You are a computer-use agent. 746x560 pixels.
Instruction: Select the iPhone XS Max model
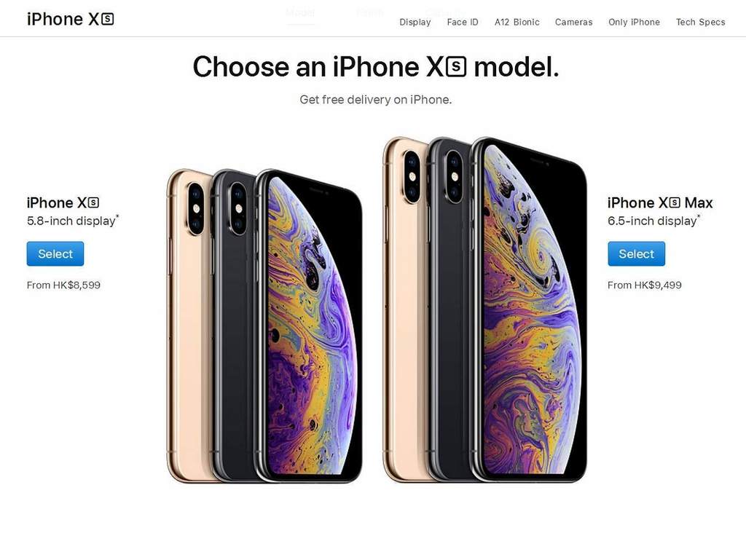636,253
